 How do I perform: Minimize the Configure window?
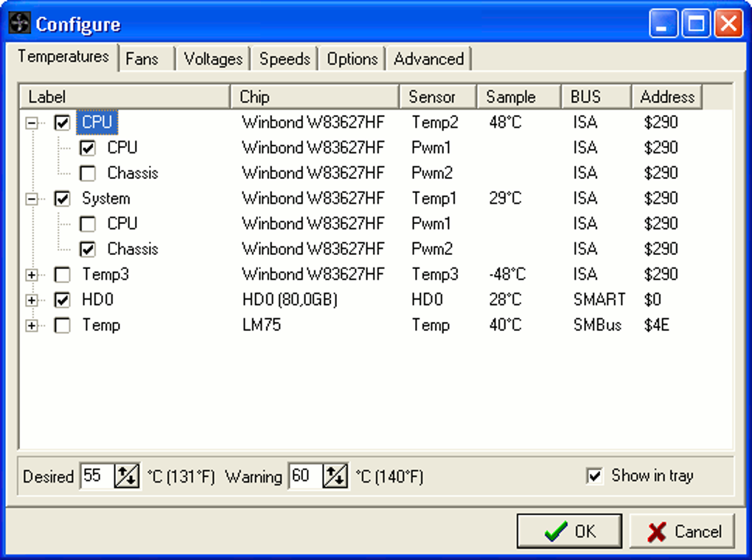664,23
